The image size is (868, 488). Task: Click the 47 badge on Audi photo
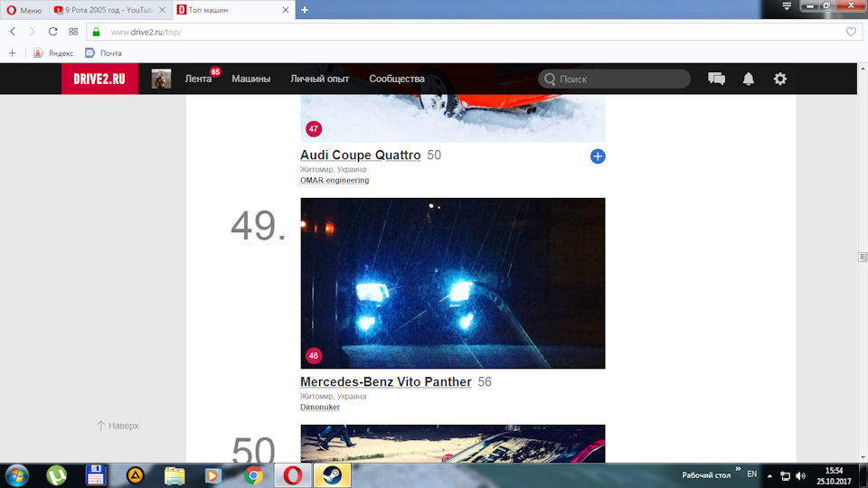(x=314, y=129)
